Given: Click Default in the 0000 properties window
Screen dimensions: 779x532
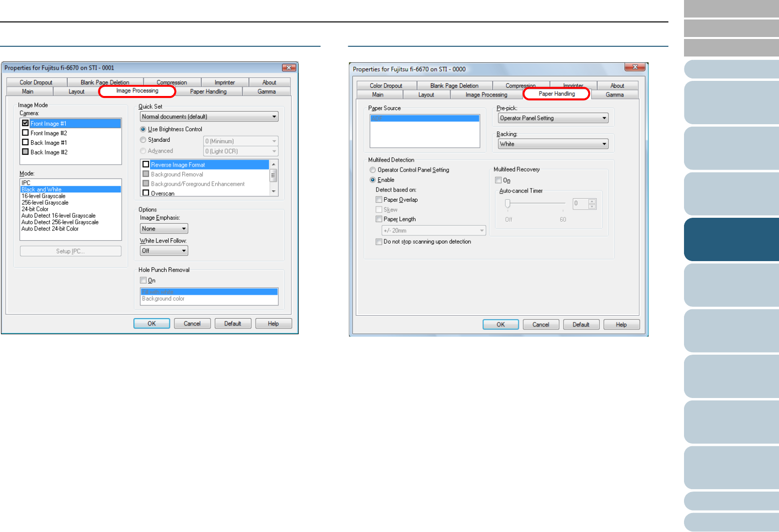Looking at the screenshot, I should coord(581,324).
